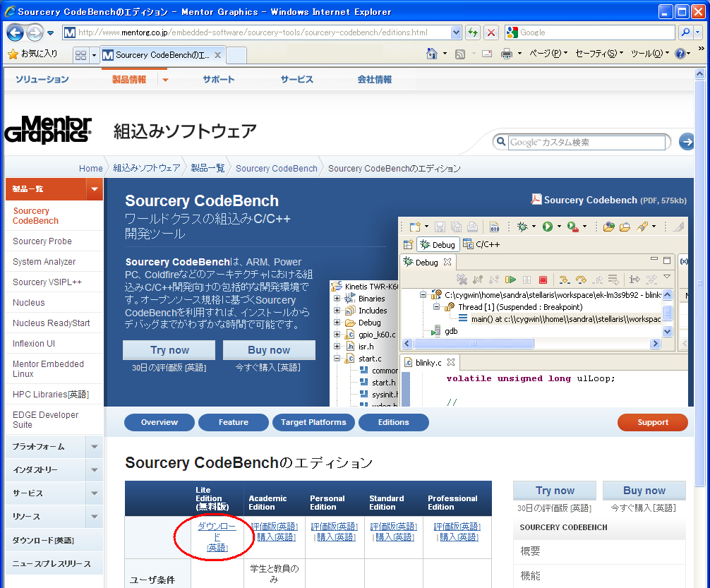Open recent pages dropdown next to Forward

50,33
